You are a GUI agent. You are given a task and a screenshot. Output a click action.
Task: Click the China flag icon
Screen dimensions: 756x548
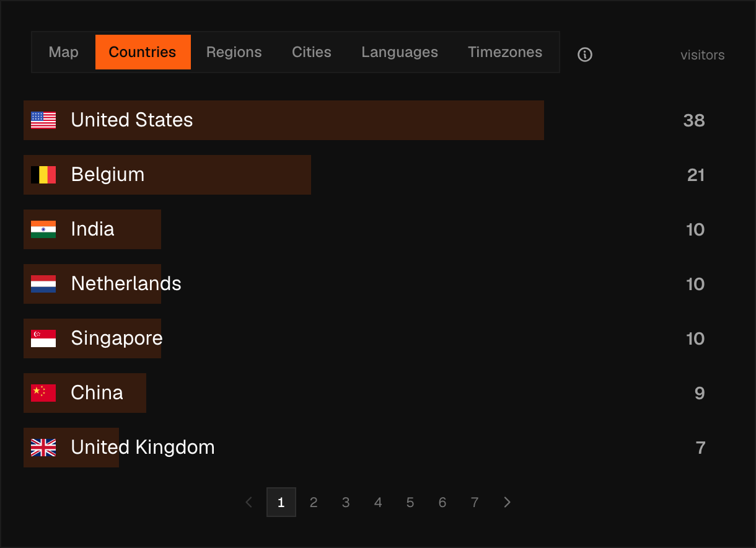[x=43, y=393]
